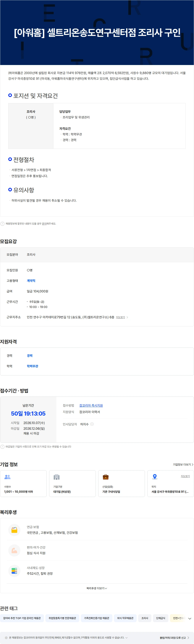The image size is (194, 644).
Task: Expand 인사담당자 허지수 plus icon
Action: click(x=92, y=424)
